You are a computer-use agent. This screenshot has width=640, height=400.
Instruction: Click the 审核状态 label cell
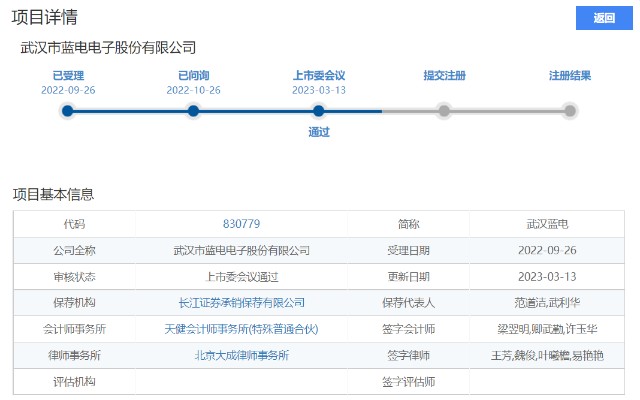[x=74, y=277]
